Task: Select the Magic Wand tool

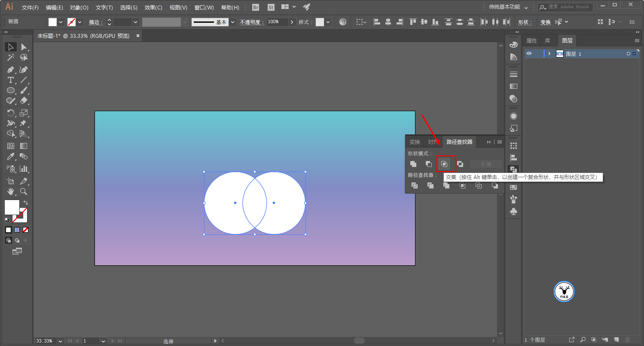Action: pyautogui.click(x=11, y=58)
